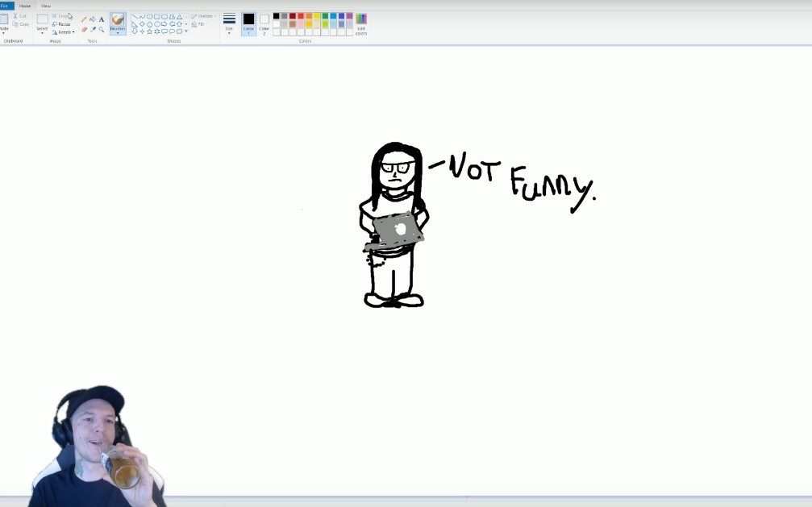The height and width of the screenshot is (507, 812).
Task: Pick the lime green palette swatch
Action: 325,24
